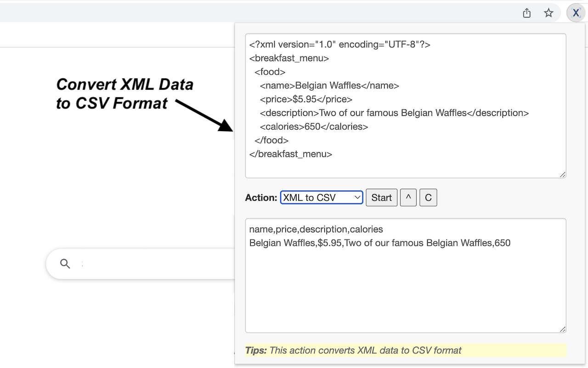
Task: Click the '<food>' opening tag line
Action: point(270,72)
